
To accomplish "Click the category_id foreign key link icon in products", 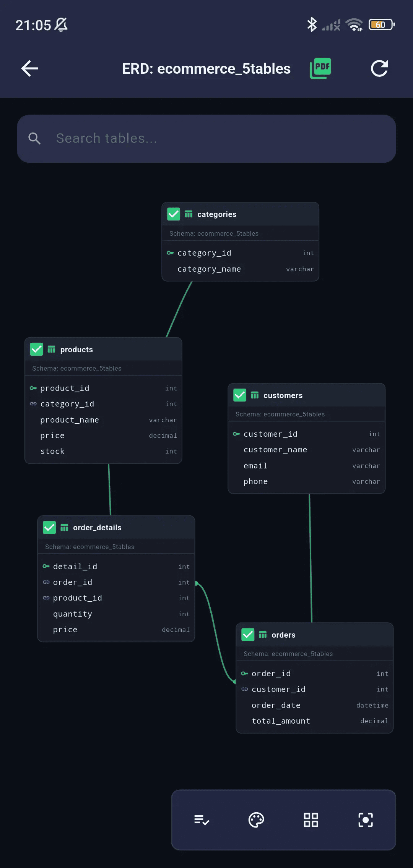I will tap(33, 404).
